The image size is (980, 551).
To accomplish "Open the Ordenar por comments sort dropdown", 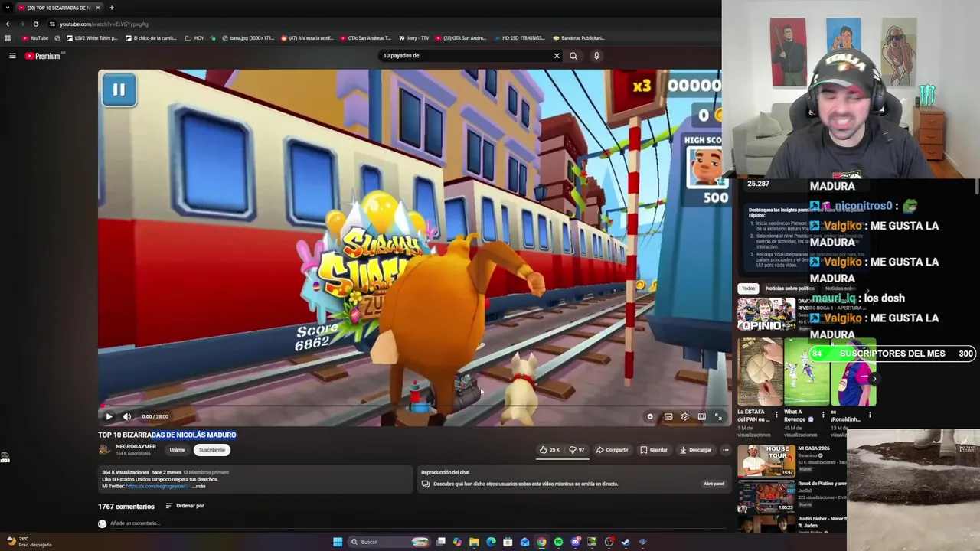I will 185,506.
